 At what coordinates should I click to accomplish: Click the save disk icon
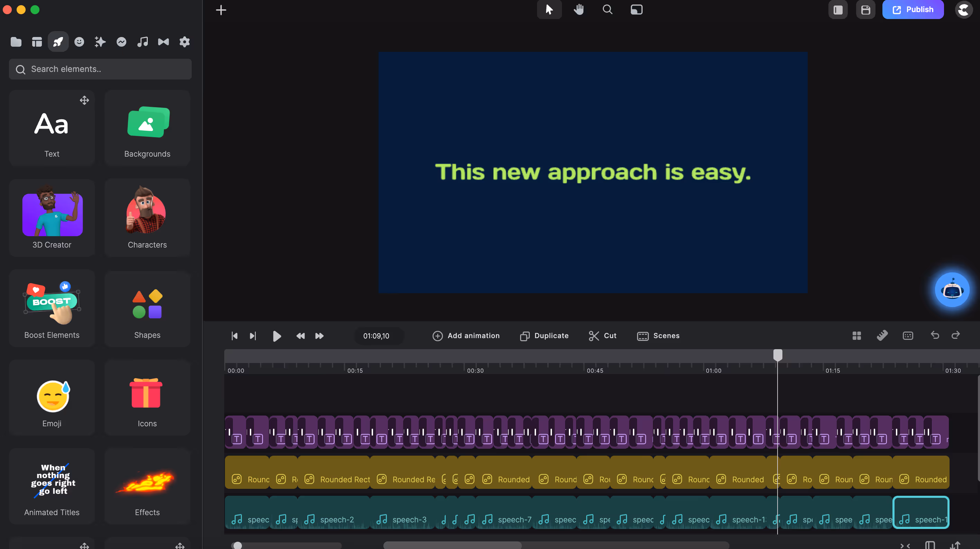click(x=865, y=10)
